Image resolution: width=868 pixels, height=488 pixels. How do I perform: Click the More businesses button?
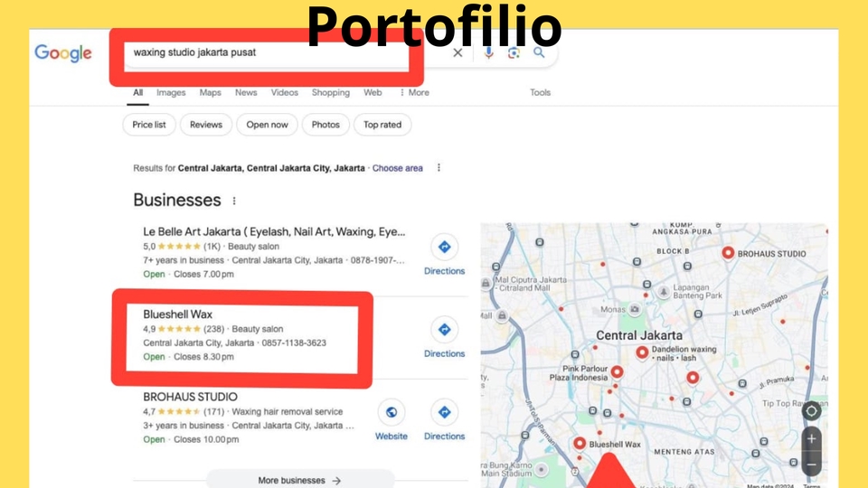300,480
